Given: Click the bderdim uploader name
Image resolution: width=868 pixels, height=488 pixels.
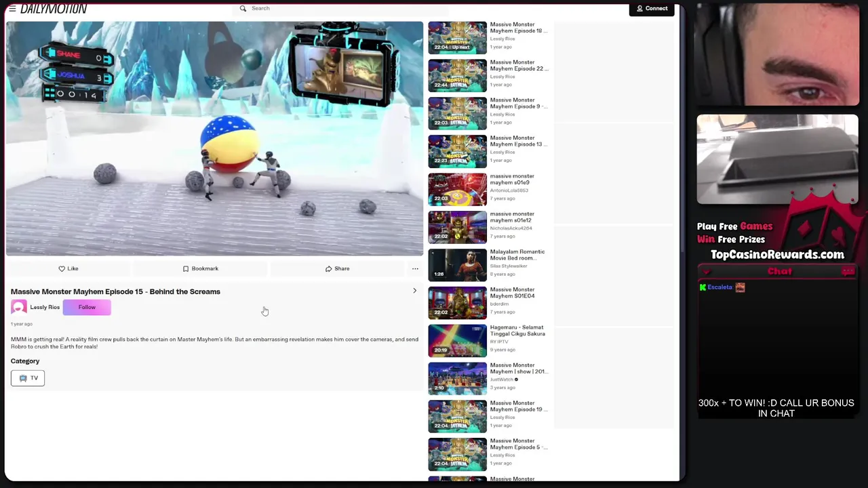Looking at the screenshot, I should tap(499, 304).
